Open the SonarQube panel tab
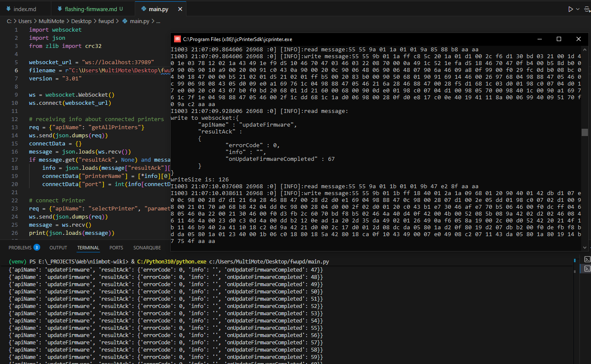 click(x=147, y=248)
